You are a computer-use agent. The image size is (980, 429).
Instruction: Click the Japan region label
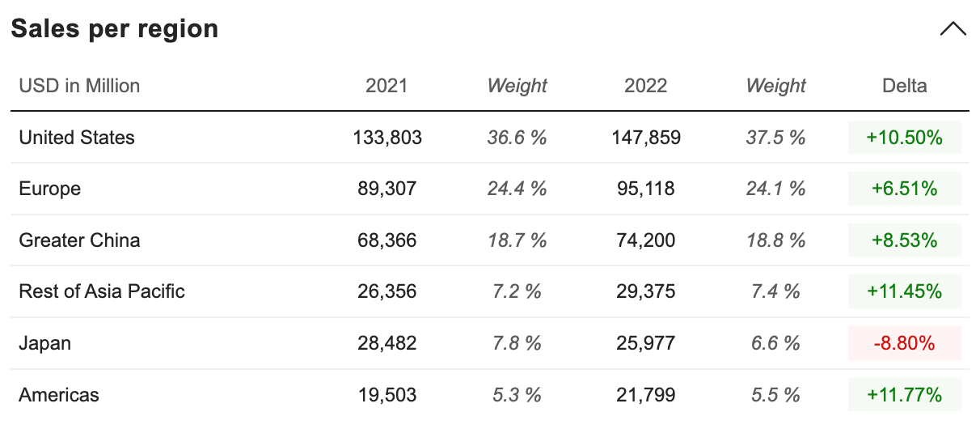point(45,343)
